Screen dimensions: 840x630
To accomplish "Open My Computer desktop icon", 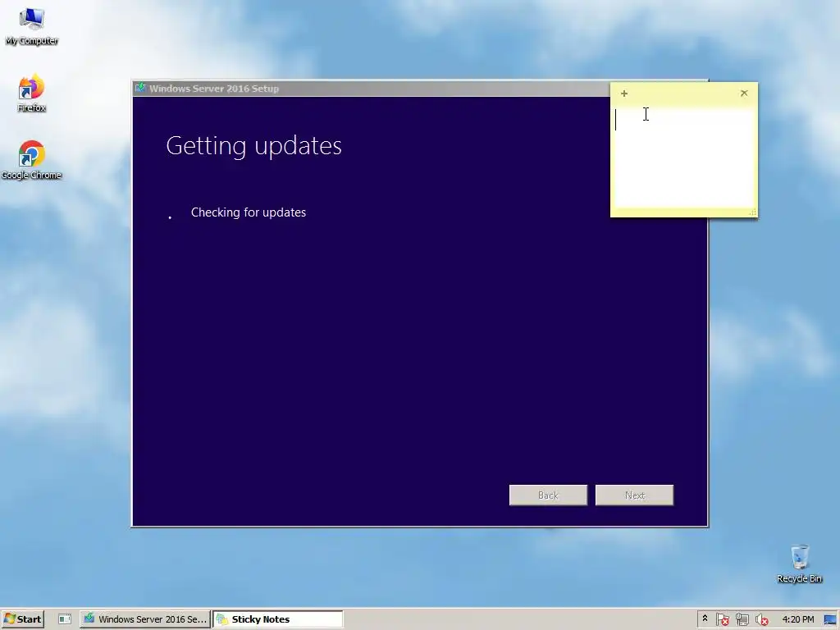I will click(31, 25).
